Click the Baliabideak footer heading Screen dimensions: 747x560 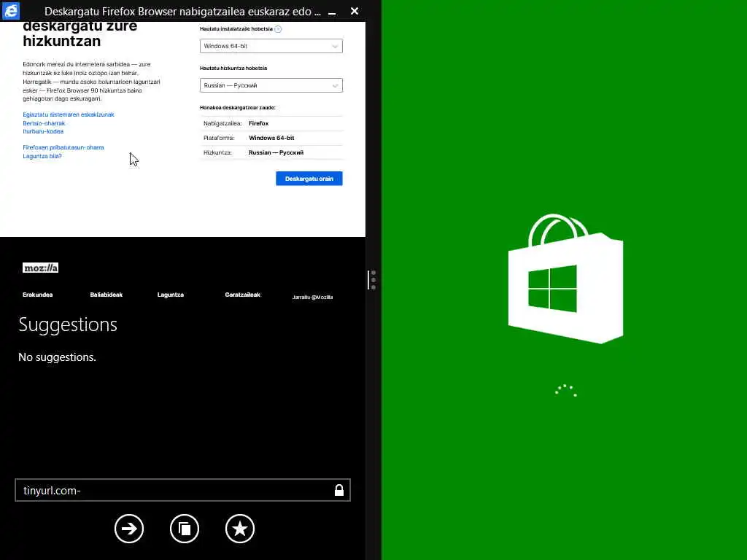pos(107,295)
